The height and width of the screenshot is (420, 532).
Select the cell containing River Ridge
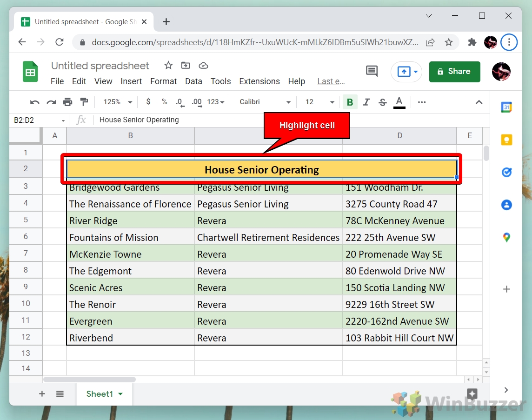[130, 220]
